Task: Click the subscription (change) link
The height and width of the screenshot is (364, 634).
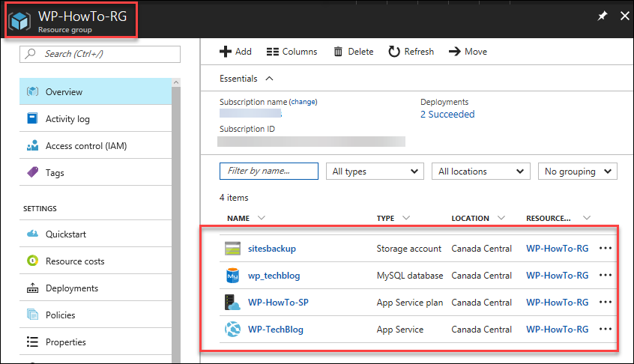Action: click(x=304, y=102)
